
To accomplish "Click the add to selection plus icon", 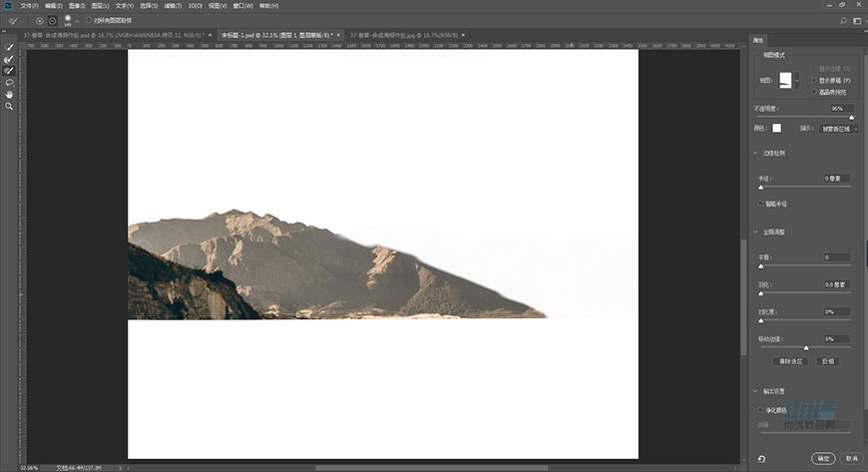I will [x=40, y=20].
